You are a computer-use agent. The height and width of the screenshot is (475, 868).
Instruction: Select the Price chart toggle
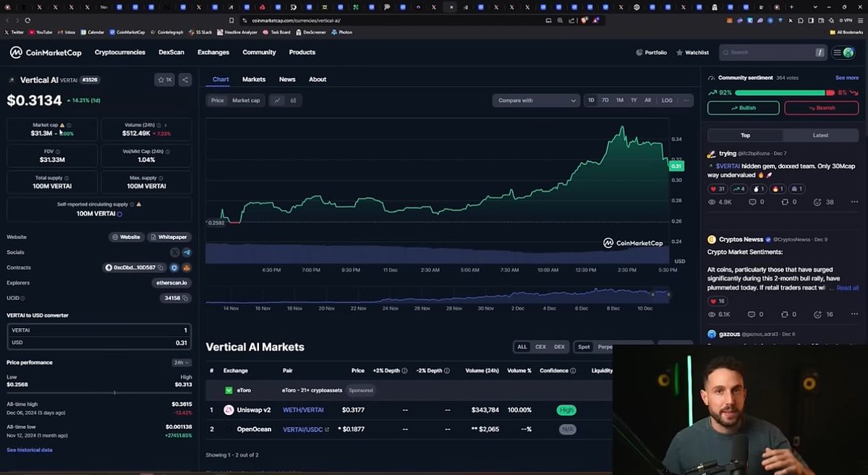pyautogui.click(x=217, y=100)
